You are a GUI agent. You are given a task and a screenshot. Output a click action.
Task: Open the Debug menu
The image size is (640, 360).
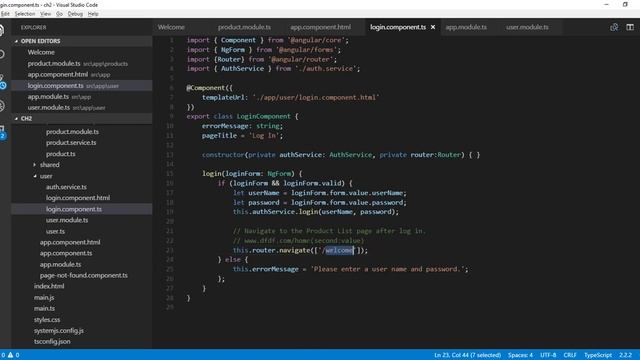click(75, 14)
